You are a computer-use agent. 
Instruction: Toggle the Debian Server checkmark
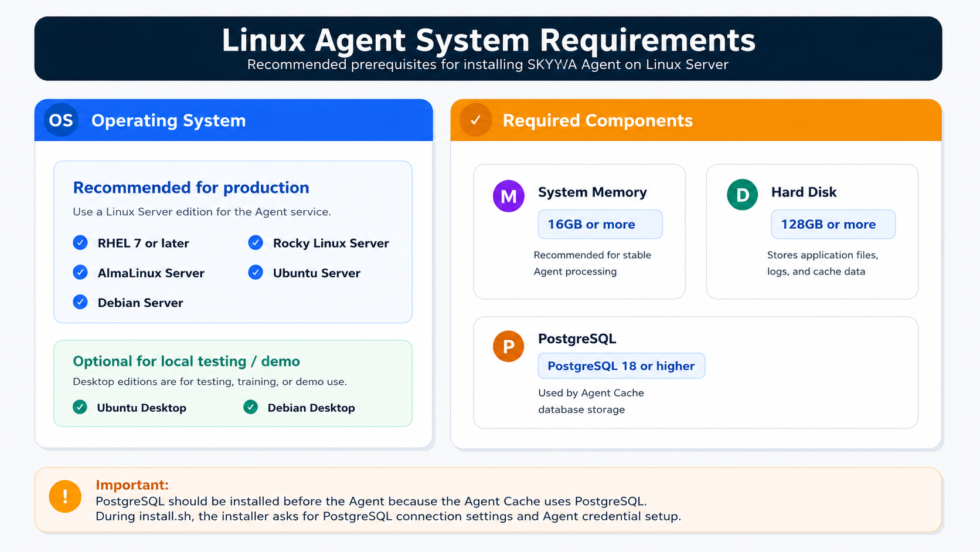point(80,302)
